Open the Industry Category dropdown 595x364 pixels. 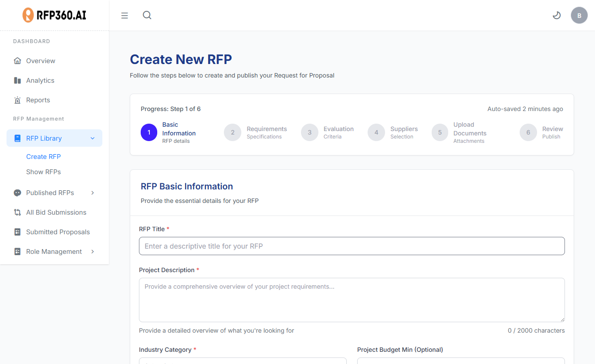(242, 362)
